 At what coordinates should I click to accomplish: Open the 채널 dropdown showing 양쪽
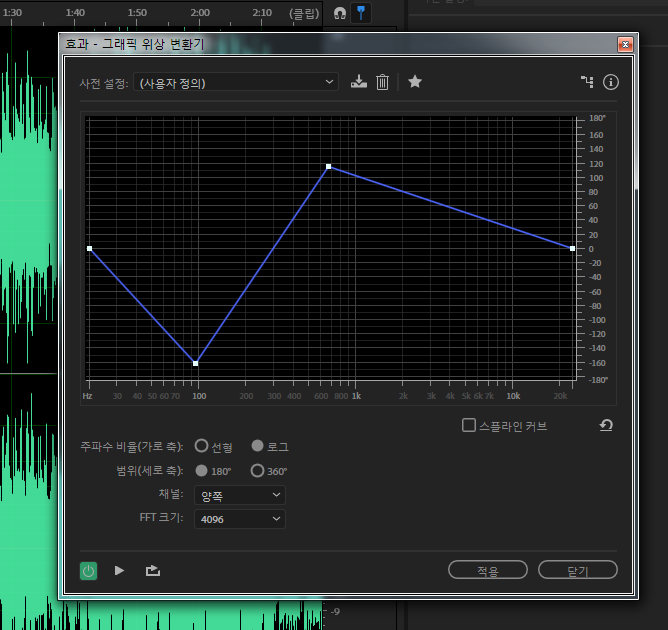click(x=240, y=495)
